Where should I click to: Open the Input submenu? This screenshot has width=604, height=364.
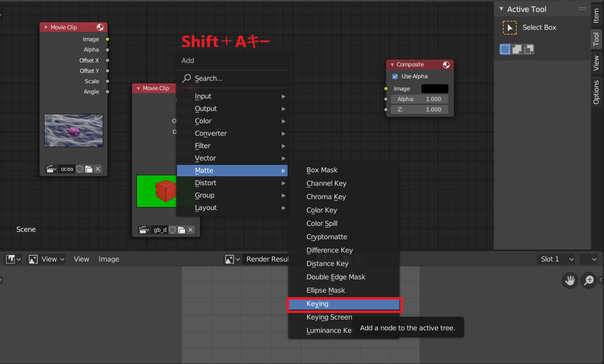(232, 96)
